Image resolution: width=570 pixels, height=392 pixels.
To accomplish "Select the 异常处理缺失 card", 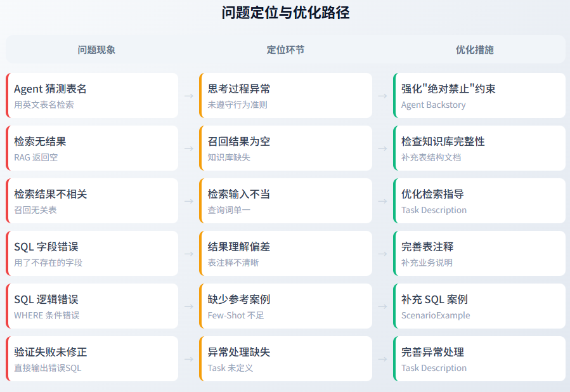I will [x=286, y=359].
